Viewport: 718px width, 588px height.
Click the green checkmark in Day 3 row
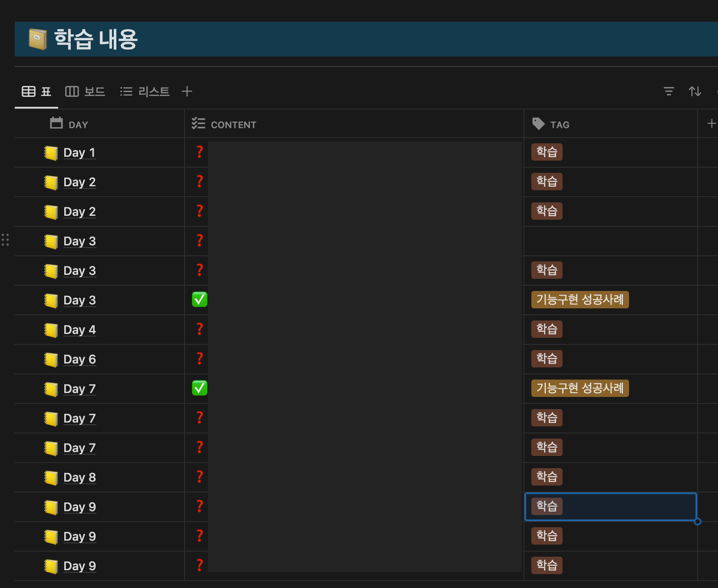pos(200,300)
